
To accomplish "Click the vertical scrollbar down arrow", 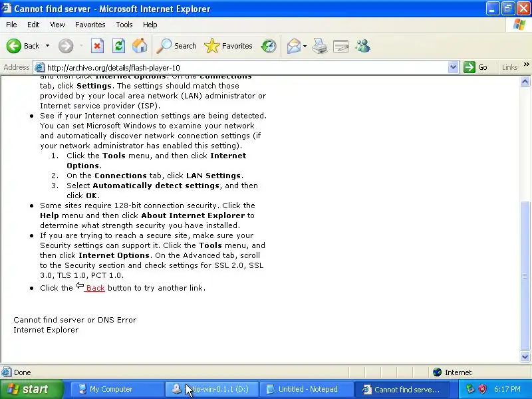I will (525, 356).
